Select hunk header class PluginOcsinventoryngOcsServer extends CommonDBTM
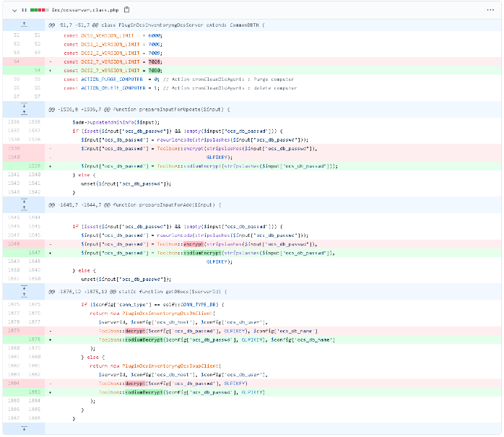 click(x=157, y=25)
